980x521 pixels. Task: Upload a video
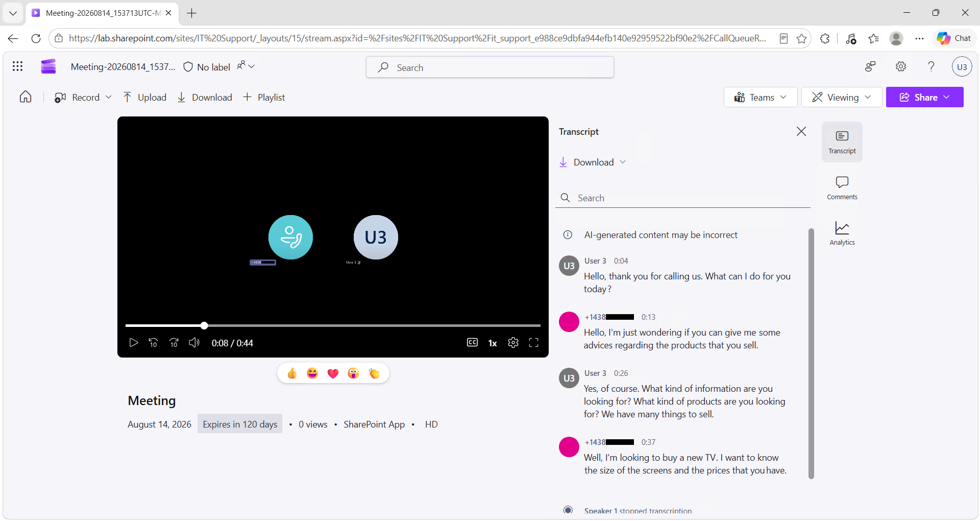(145, 97)
